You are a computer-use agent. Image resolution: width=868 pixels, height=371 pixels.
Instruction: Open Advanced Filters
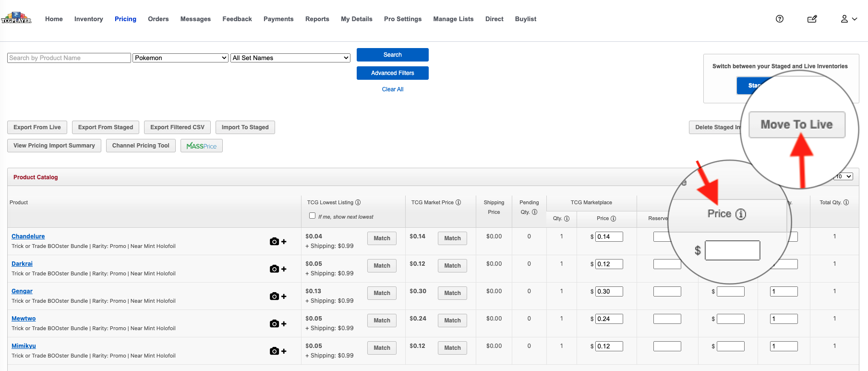pyautogui.click(x=393, y=73)
